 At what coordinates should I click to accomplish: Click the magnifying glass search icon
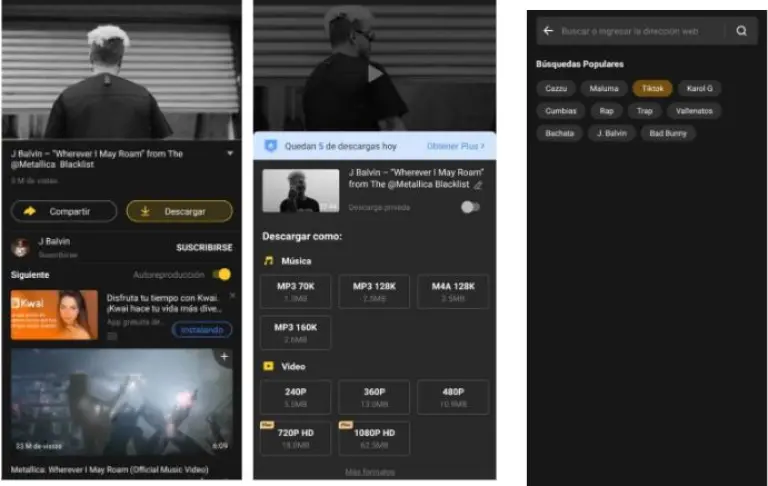click(x=741, y=31)
